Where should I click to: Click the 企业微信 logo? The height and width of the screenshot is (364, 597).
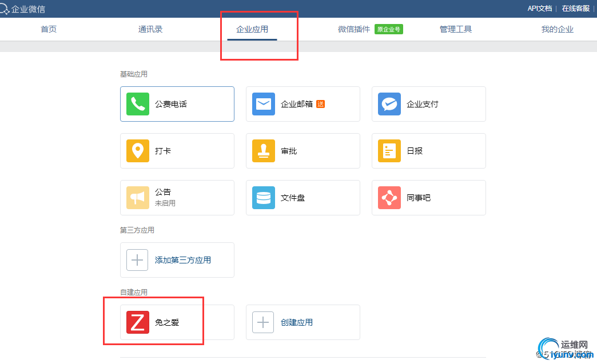click(24, 9)
